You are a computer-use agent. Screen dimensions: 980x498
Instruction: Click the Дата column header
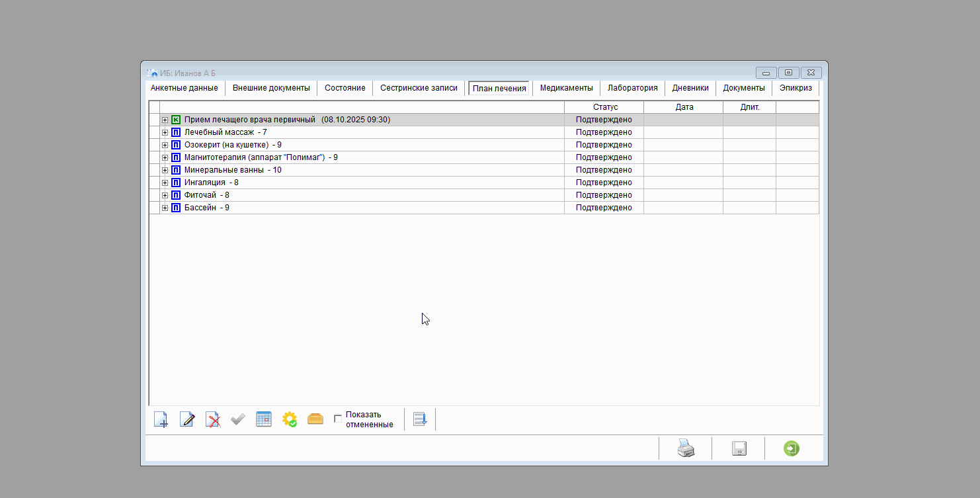pyautogui.click(x=684, y=107)
